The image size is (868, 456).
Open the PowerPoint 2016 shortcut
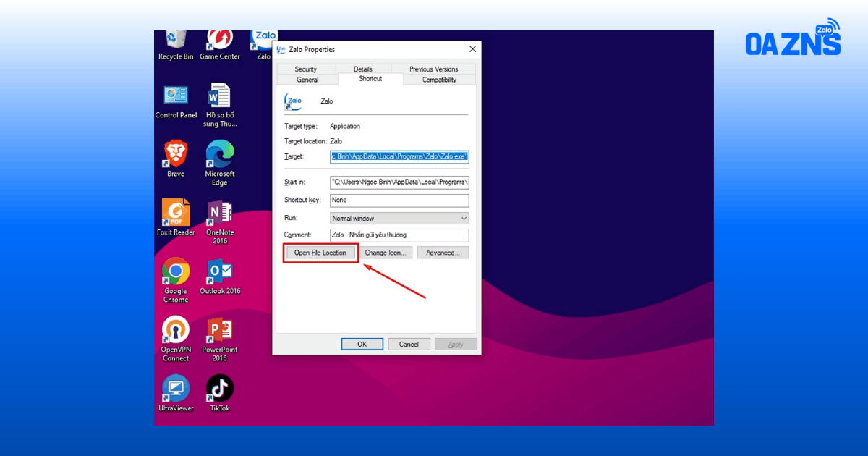click(x=220, y=339)
